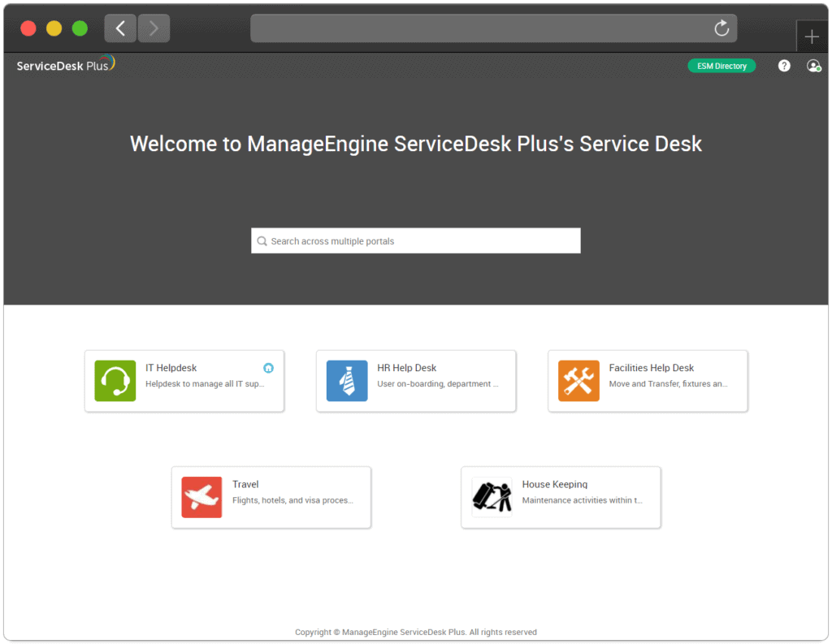Click 'Maintenance activities within t...' description

coord(582,500)
